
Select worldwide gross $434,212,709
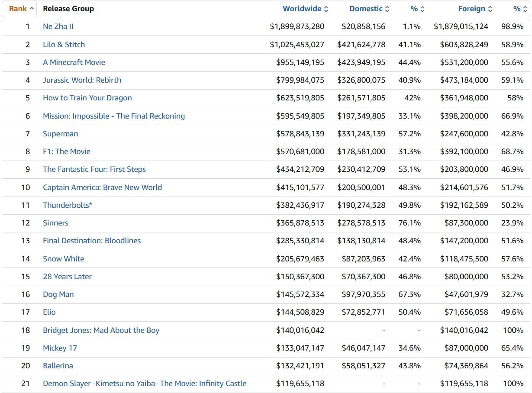coord(300,169)
